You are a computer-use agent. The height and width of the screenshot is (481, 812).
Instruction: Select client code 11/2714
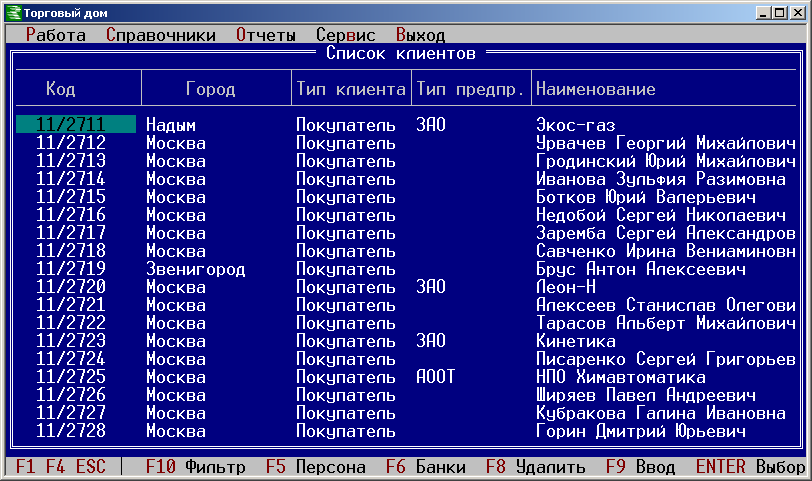pos(71,179)
